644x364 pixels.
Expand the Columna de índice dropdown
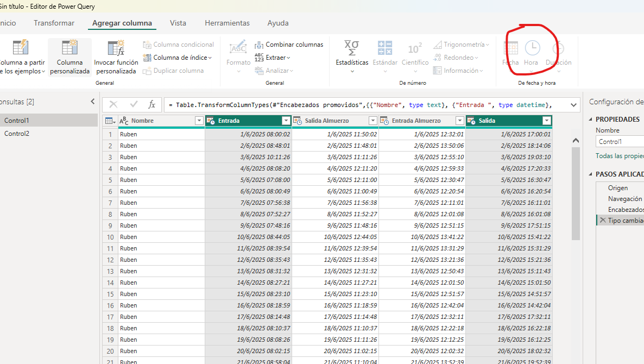click(210, 58)
